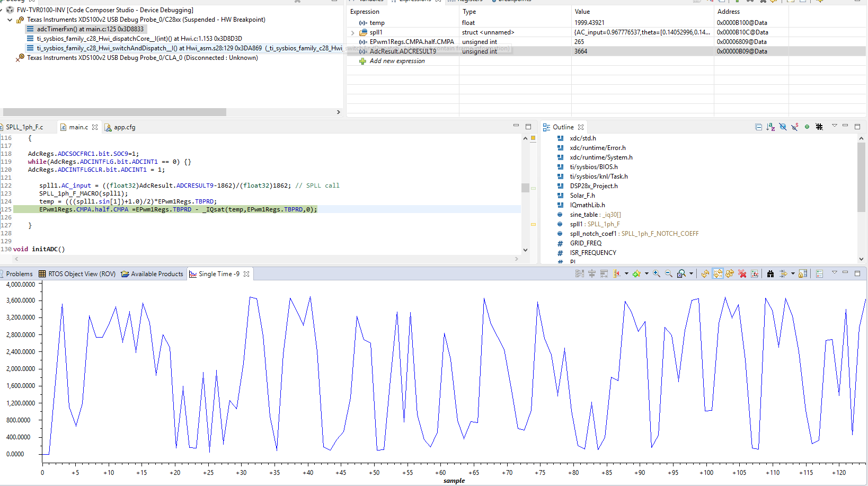Open graph properties icon with red chart

click(755, 274)
